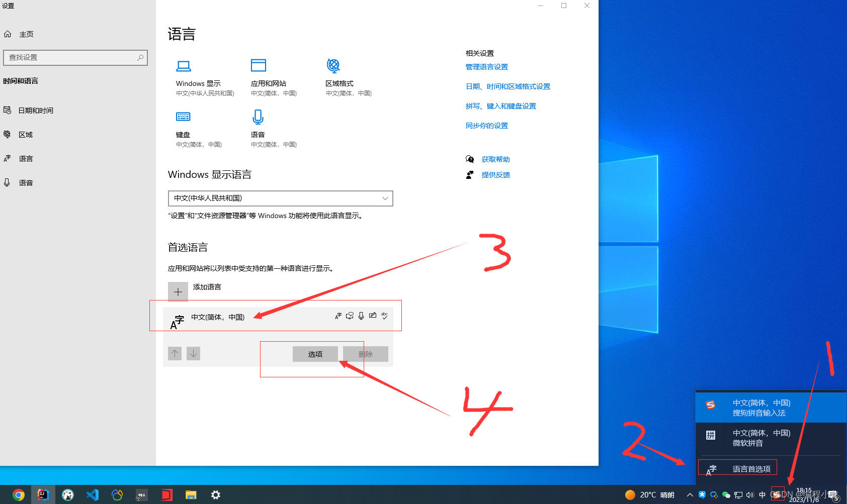The width and height of the screenshot is (847, 504).
Task: Open the 应用和网站 tile icon
Action: tap(258, 66)
